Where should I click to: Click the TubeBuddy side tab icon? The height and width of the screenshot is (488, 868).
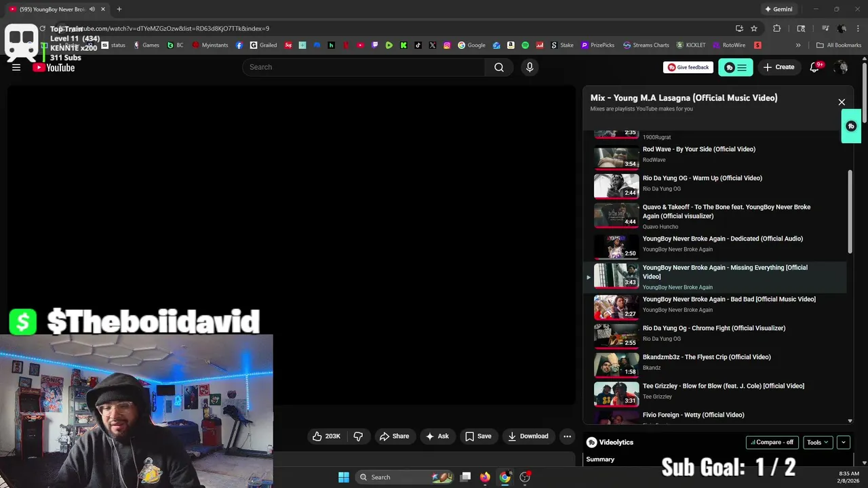pos(851,126)
